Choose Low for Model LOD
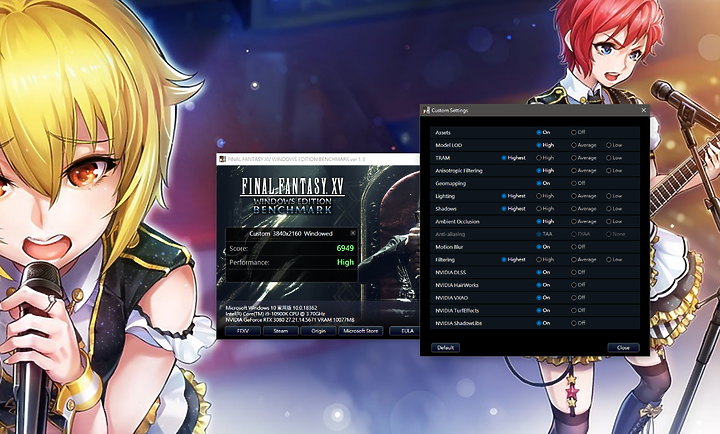720x434 pixels. tap(614, 145)
